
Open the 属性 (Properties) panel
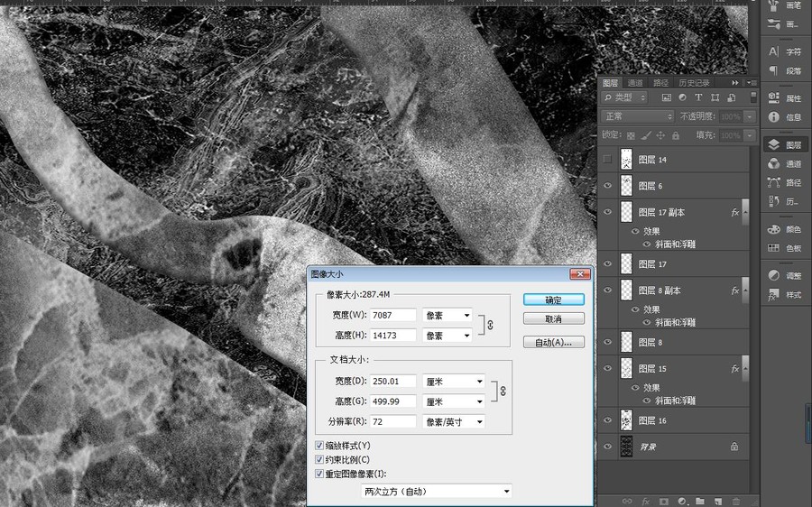pyautogui.click(x=784, y=97)
